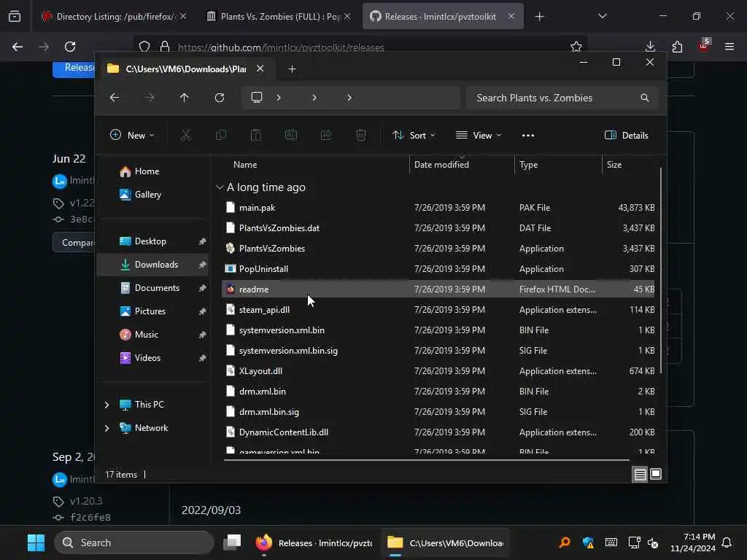The image size is (747, 560).
Task: Select the PopUninstall application
Action: [438, 269]
